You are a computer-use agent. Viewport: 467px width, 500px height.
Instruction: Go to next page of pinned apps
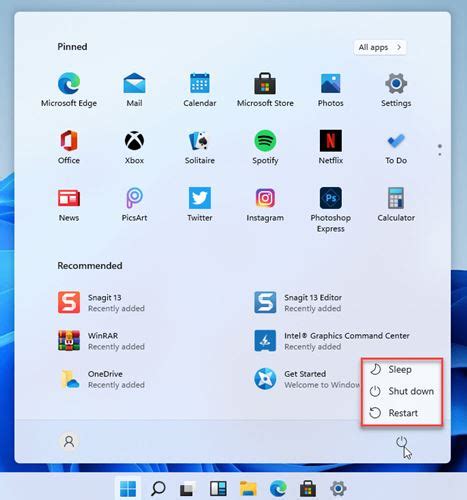pyautogui.click(x=440, y=154)
